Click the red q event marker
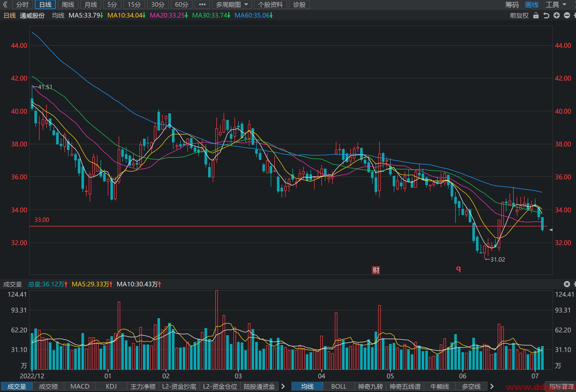Screen dimensions: 576x392 [458, 269]
